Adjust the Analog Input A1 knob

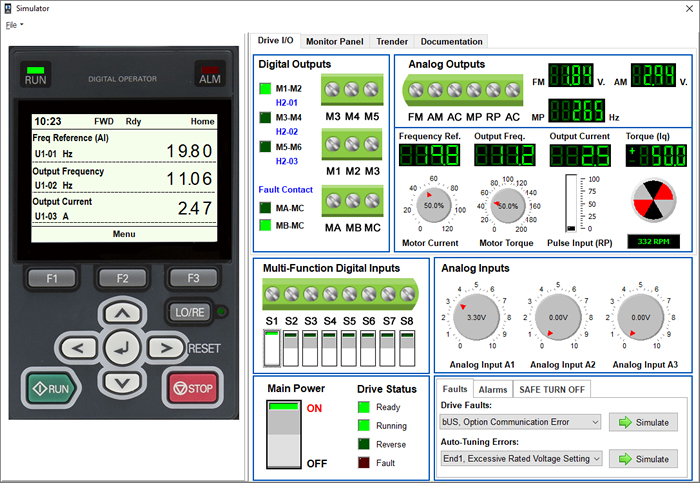click(x=477, y=317)
